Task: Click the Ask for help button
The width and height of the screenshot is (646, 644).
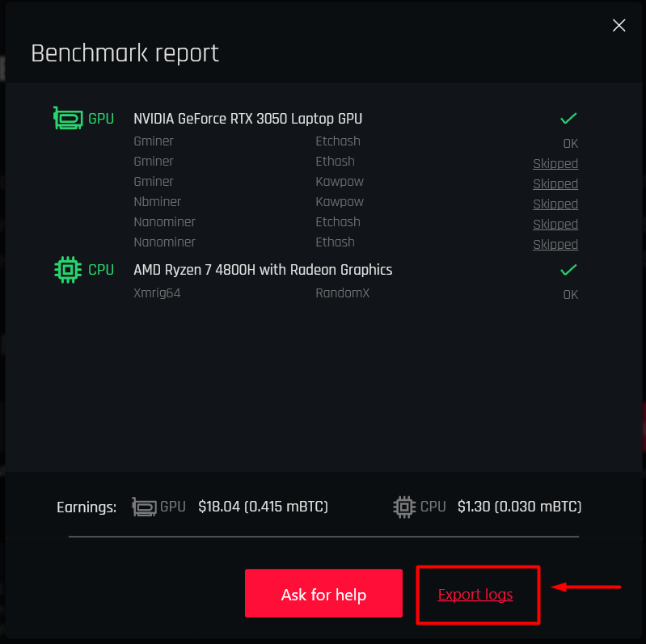Action: (323, 593)
